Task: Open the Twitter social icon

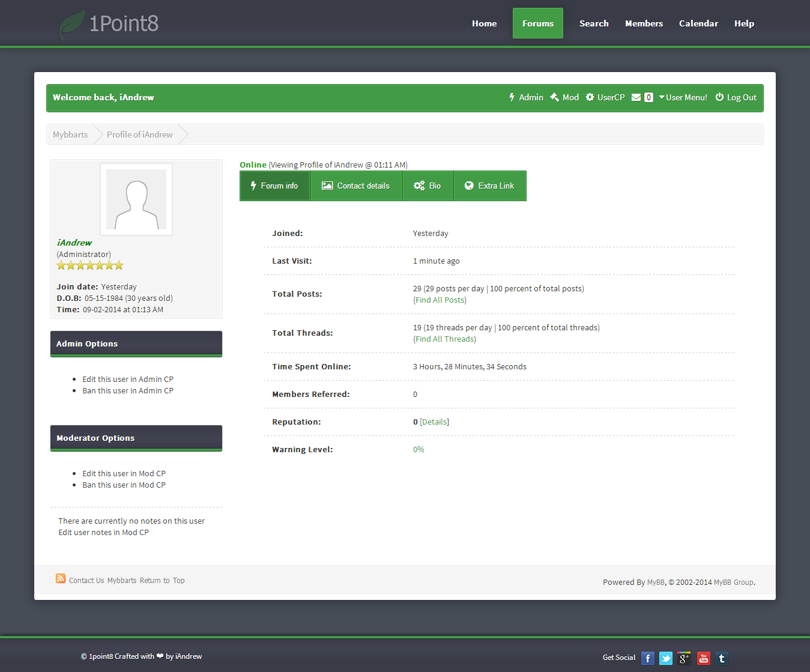Action: coord(666,658)
